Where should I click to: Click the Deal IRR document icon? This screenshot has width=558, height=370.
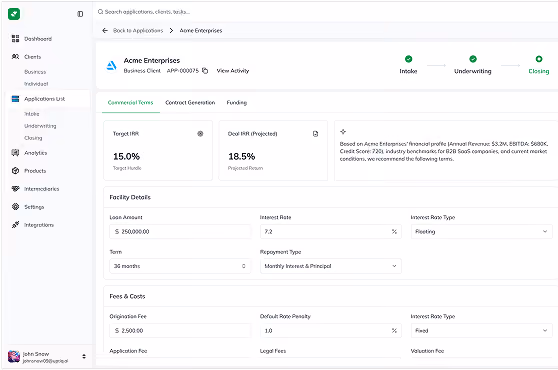(x=315, y=134)
